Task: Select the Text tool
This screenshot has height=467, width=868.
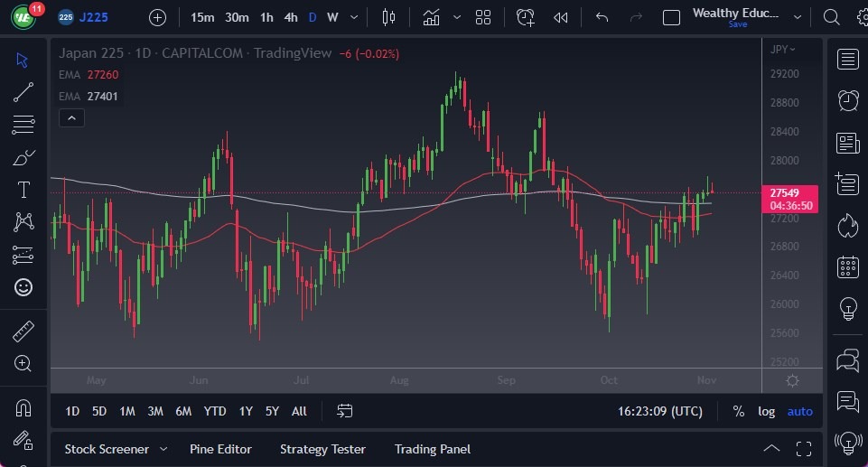Action: point(23,190)
